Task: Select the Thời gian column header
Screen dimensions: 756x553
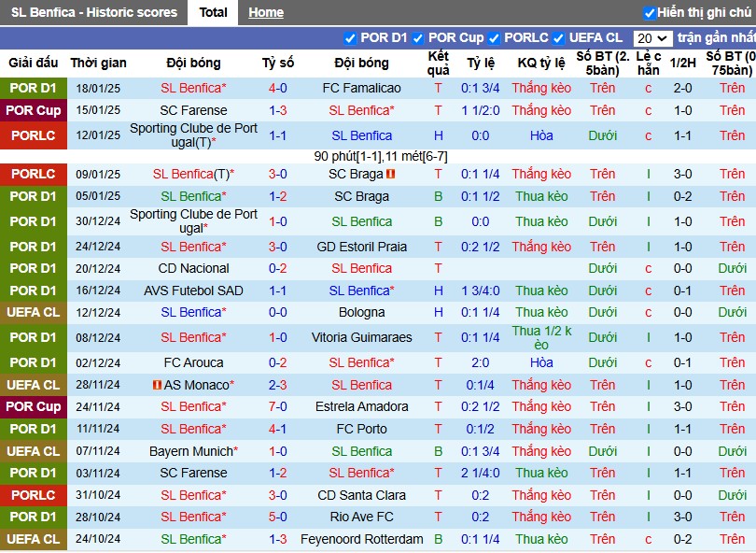Action: pyautogui.click(x=98, y=63)
